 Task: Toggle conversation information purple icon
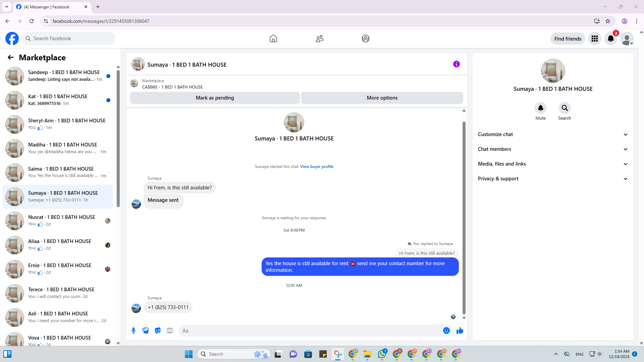[456, 64]
